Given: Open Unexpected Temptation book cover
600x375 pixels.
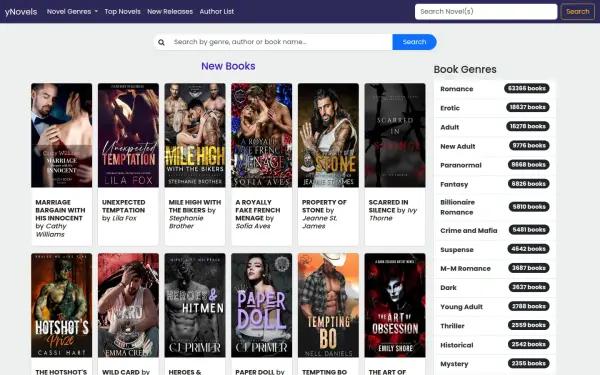Looking at the screenshot, I should (128, 135).
